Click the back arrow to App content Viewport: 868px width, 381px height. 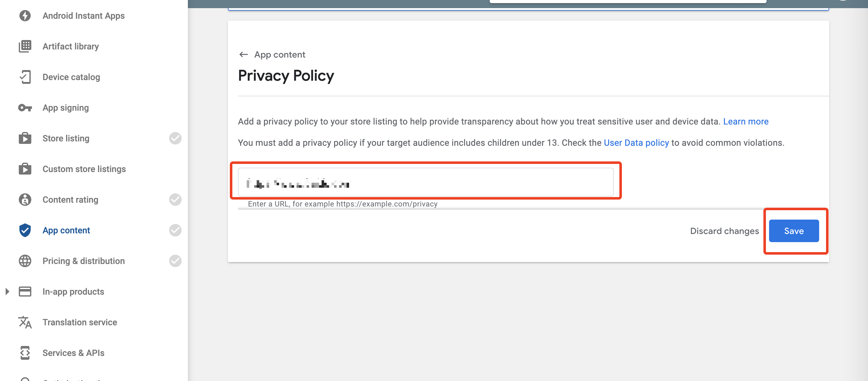tap(243, 54)
